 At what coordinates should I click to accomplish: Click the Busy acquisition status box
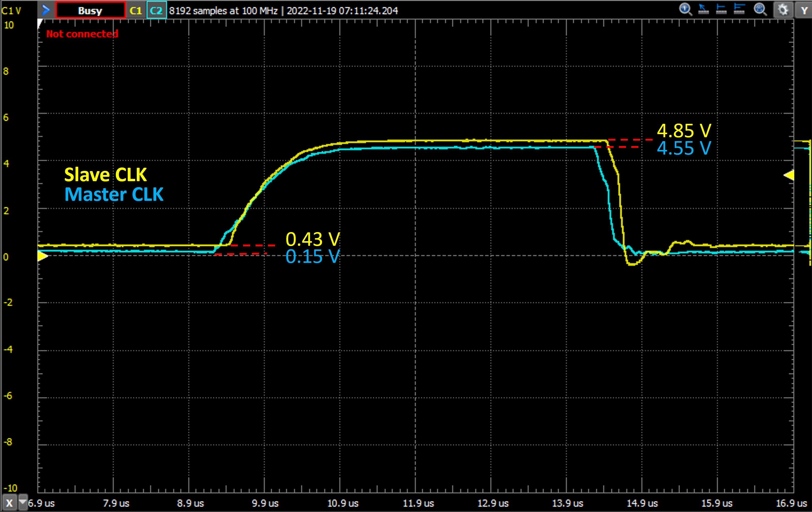[90, 10]
